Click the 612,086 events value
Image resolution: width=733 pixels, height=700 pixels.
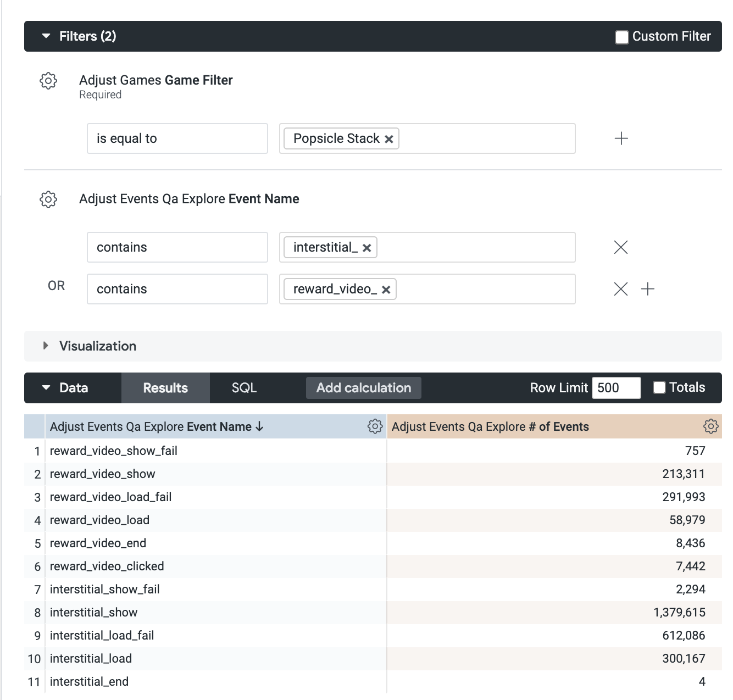684,636
